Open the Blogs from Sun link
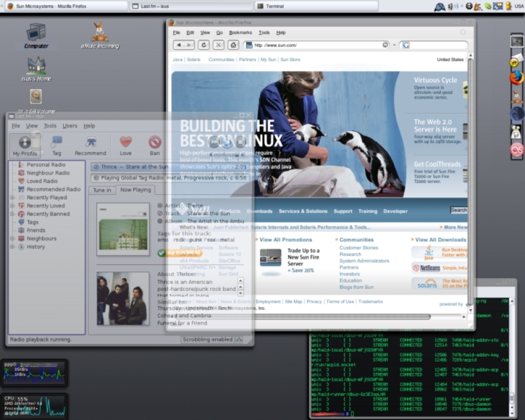Image resolution: width=525 pixels, height=420 pixels. tap(356, 287)
